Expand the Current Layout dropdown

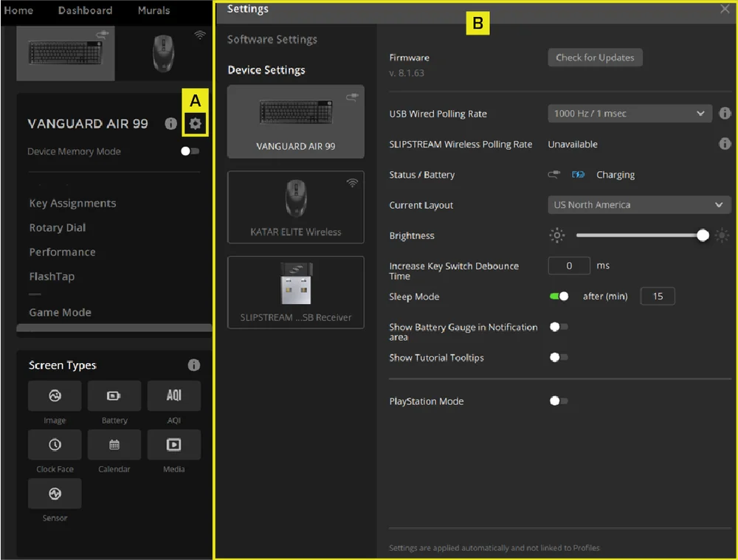click(638, 205)
